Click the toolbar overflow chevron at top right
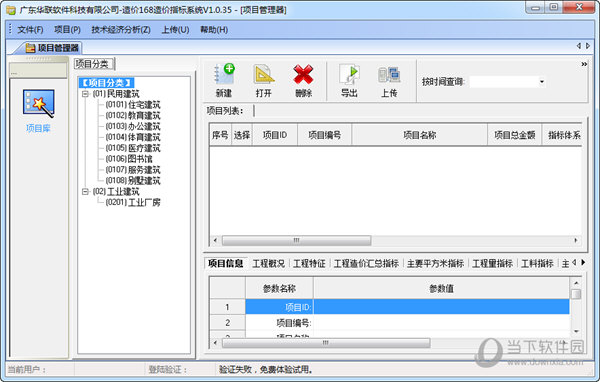The width and height of the screenshot is (600, 382). [584, 64]
